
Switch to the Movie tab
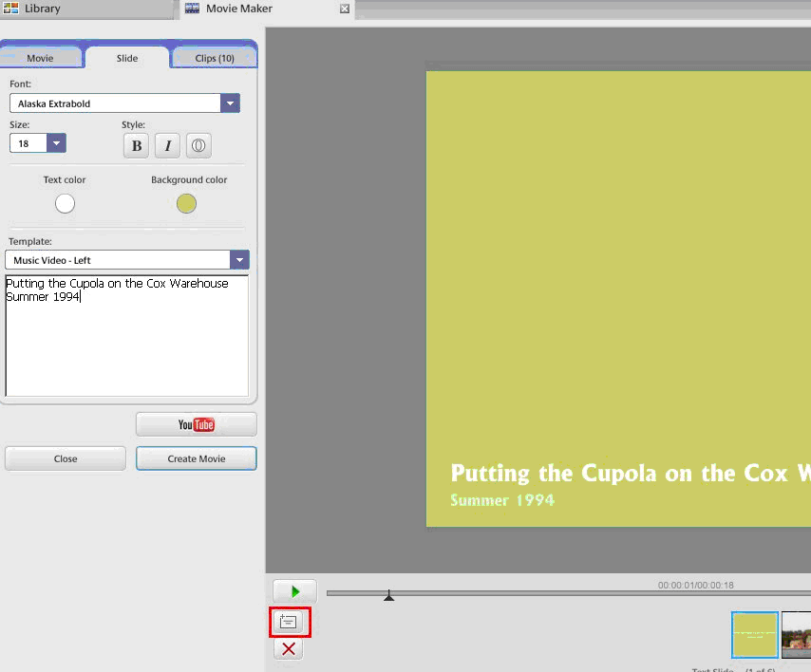40,58
